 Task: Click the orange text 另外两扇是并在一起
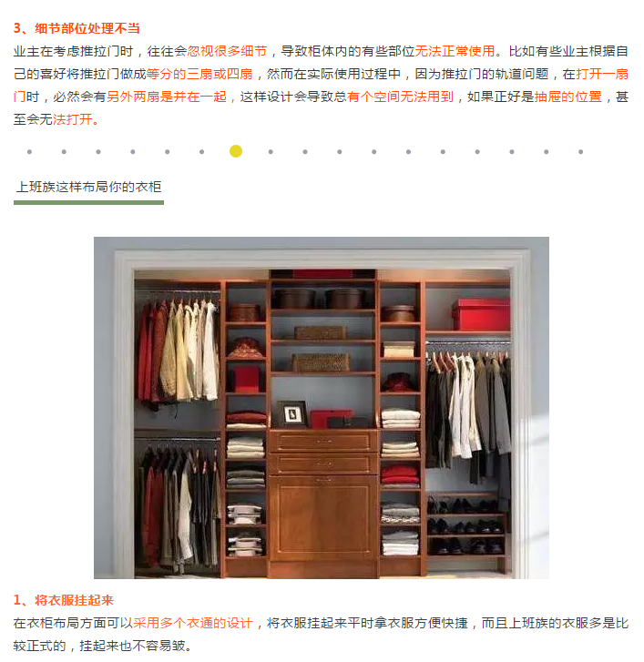tap(167, 97)
